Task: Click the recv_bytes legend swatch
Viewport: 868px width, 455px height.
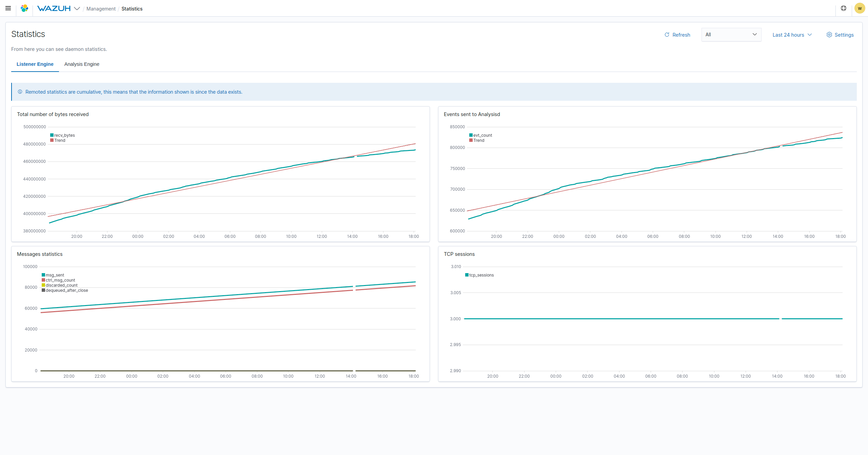Action: tap(52, 135)
